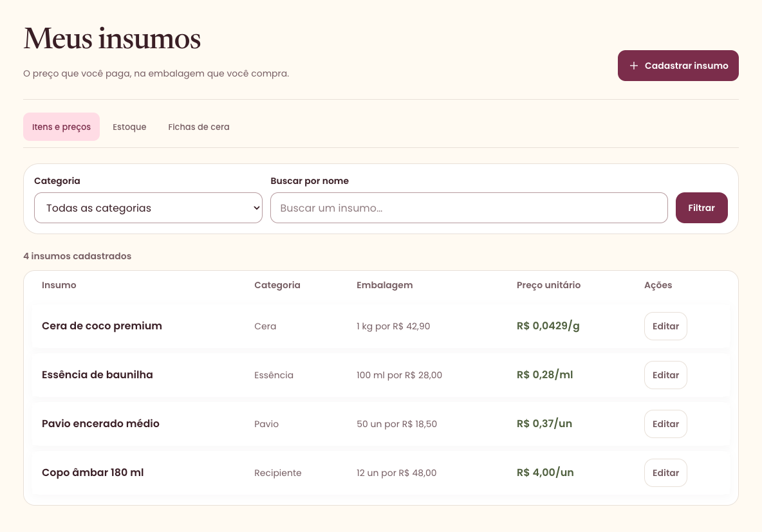Edit the Cera de coco premium row

[x=665, y=326]
